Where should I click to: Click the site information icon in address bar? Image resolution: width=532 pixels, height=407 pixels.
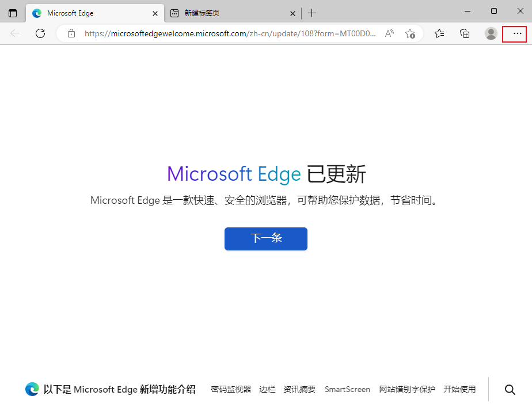(71, 34)
